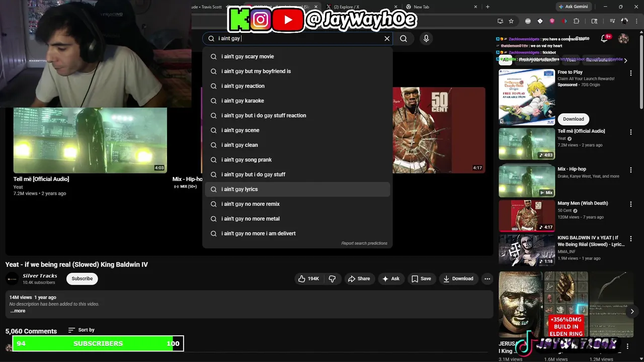Click the Ask button under the video
The width and height of the screenshot is (644, 362).
390,279
